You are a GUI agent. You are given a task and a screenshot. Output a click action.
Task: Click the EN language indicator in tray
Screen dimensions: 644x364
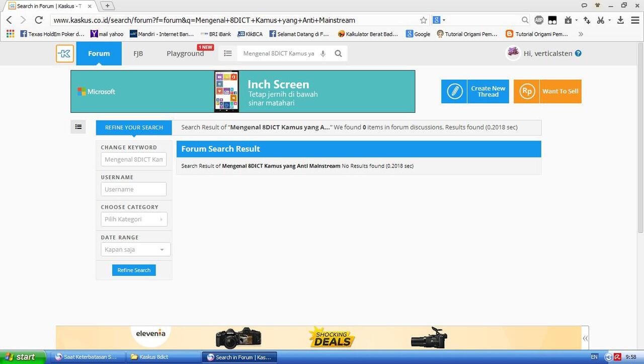point(594,357)
